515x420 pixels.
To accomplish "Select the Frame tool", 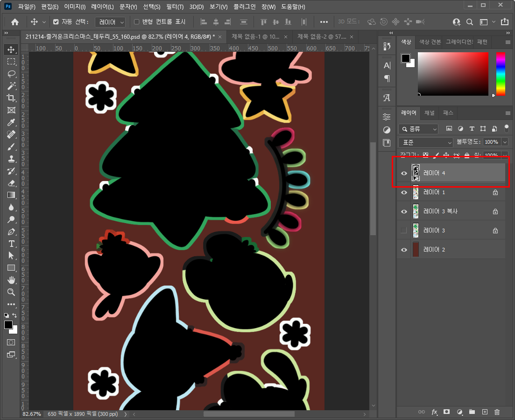I will (x=11, y=110).
